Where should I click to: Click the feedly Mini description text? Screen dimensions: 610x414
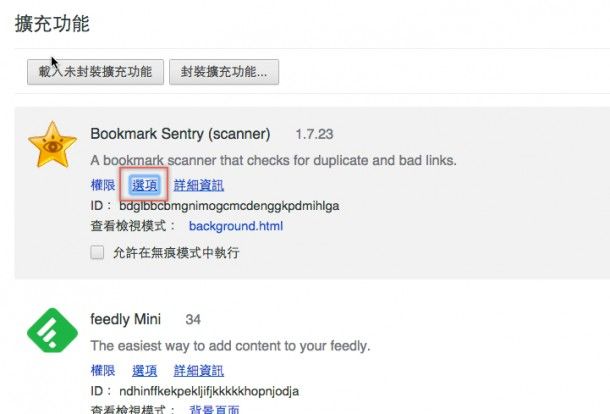click(230, 346)
